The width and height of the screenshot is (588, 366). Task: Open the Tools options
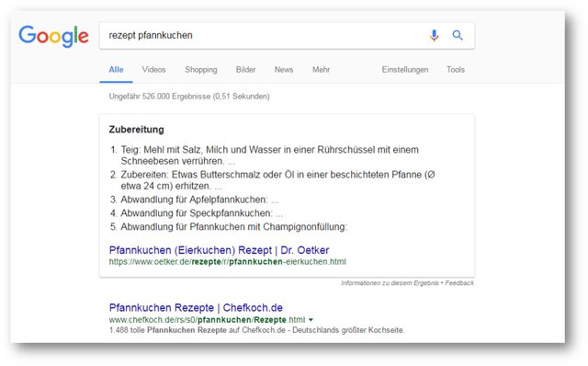tap(456, 70)
